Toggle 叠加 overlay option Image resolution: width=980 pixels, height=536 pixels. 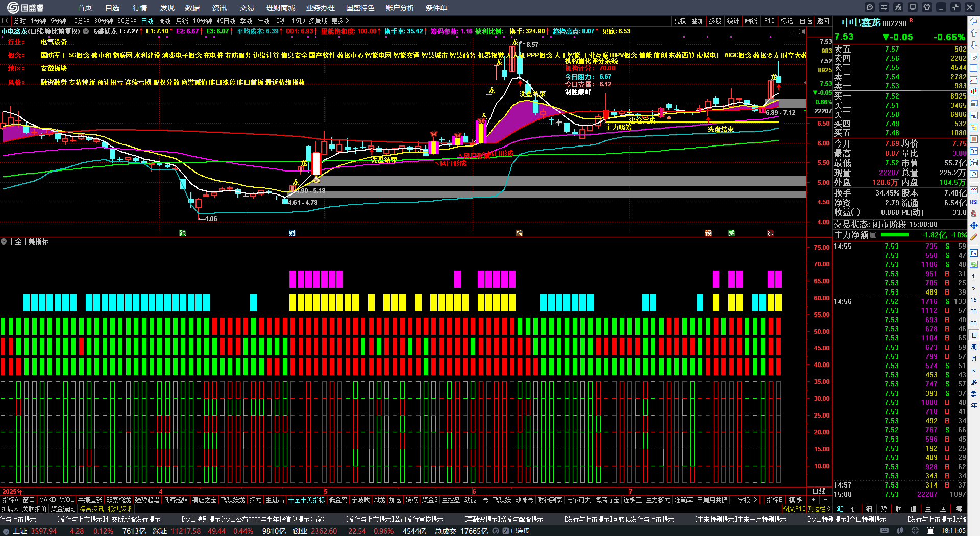697,21
